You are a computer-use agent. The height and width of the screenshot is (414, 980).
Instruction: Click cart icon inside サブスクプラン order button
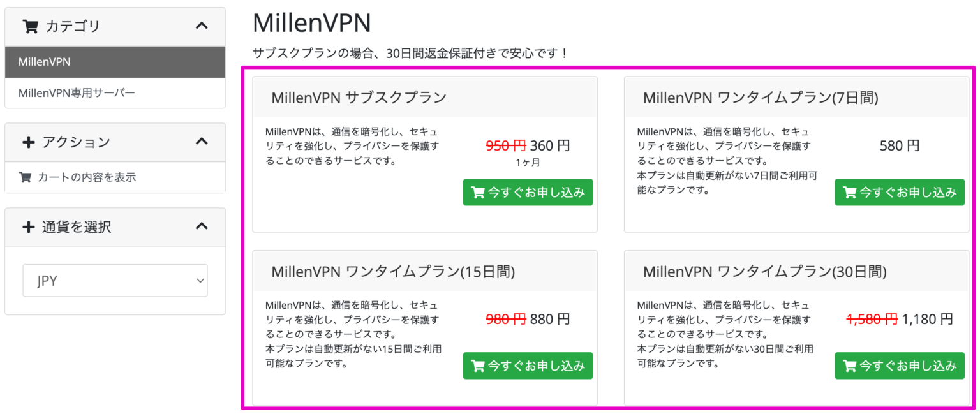point(480,192)
